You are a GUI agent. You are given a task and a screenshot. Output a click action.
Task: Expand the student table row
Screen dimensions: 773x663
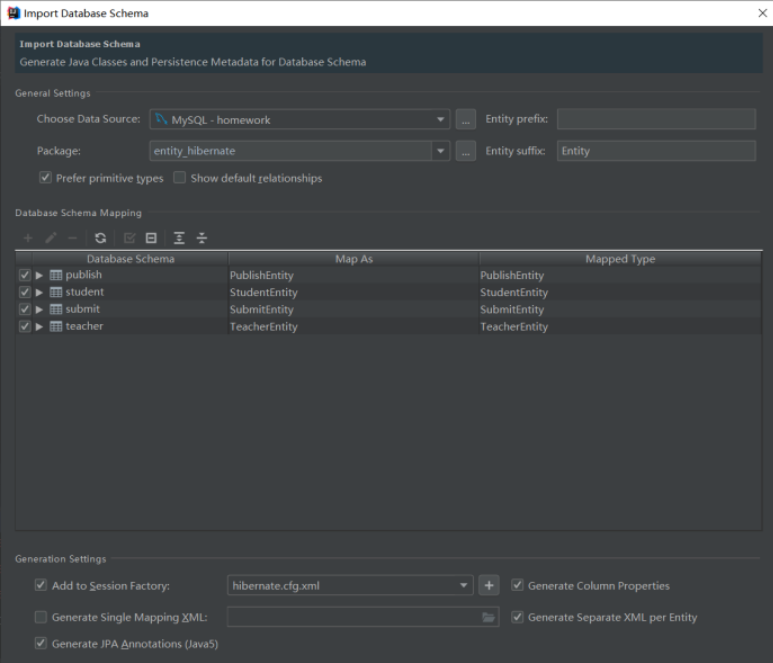(x=39, y=292)
